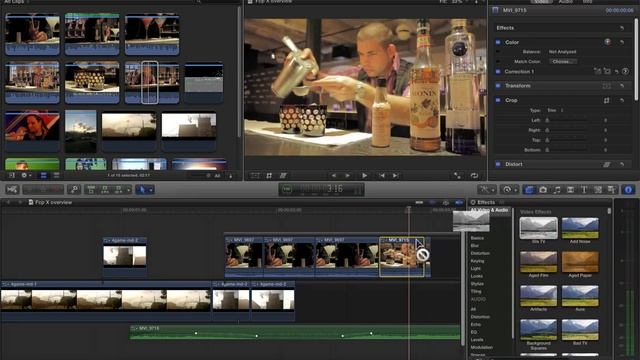640x360 pixels.
Task: Select the Bad TV effect thumbnail
Action: click(x=580, y=330)
